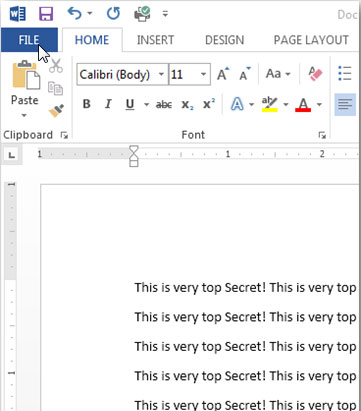
Task: Select the Format Painter brush
Action: (x=56, y=111)
